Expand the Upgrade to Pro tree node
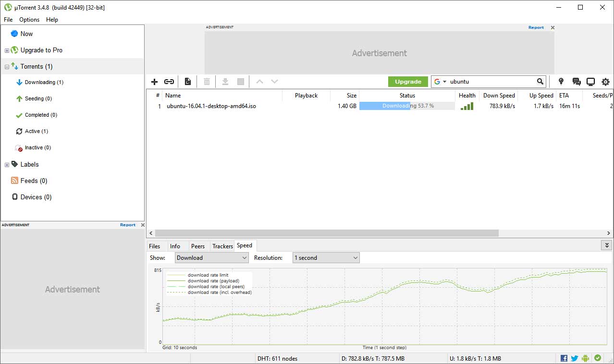Screen dimensions: 614x364 click(7, 50)
